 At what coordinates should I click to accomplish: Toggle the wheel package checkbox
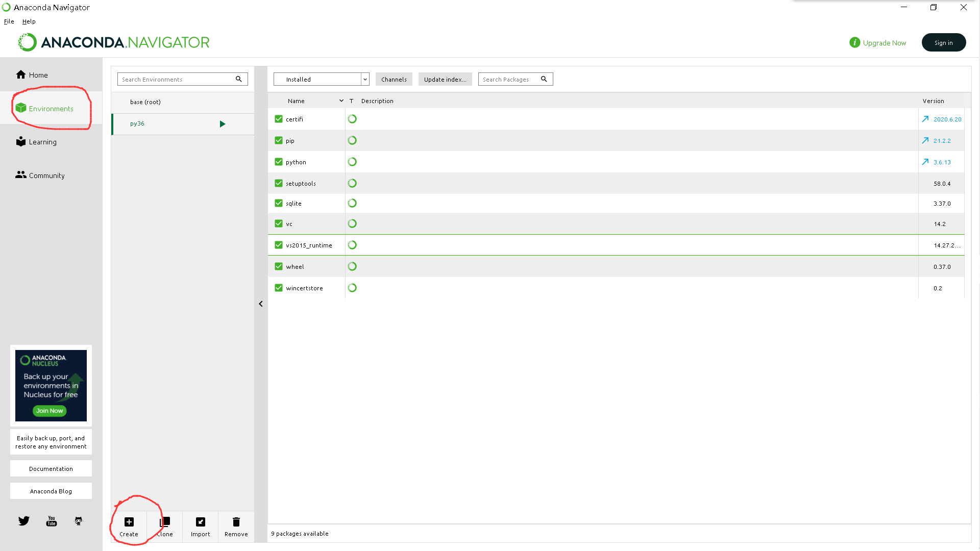(279, 266)
